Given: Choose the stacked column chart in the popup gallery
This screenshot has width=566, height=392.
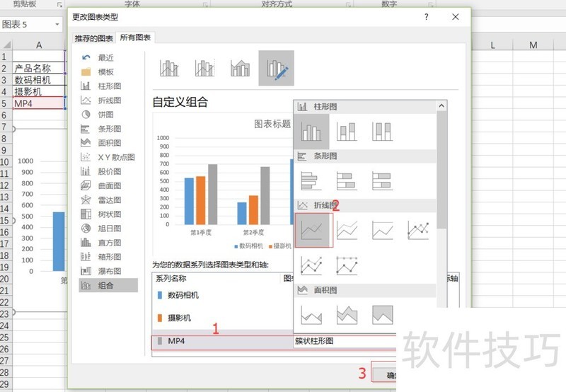Looking at the screenshot, I should (347, 132).
